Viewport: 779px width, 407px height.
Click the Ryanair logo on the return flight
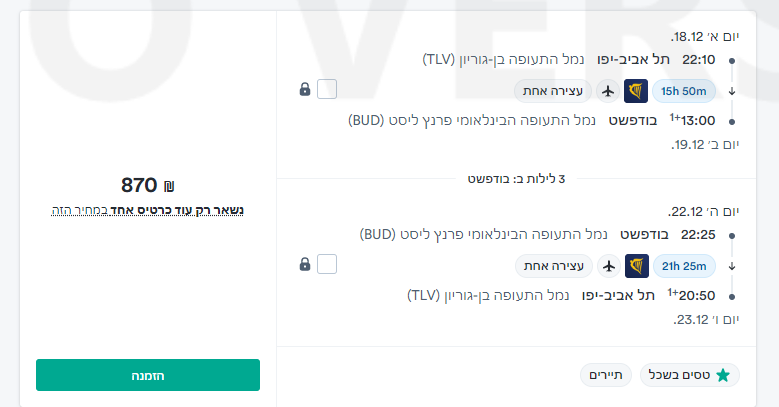point(636,266)
